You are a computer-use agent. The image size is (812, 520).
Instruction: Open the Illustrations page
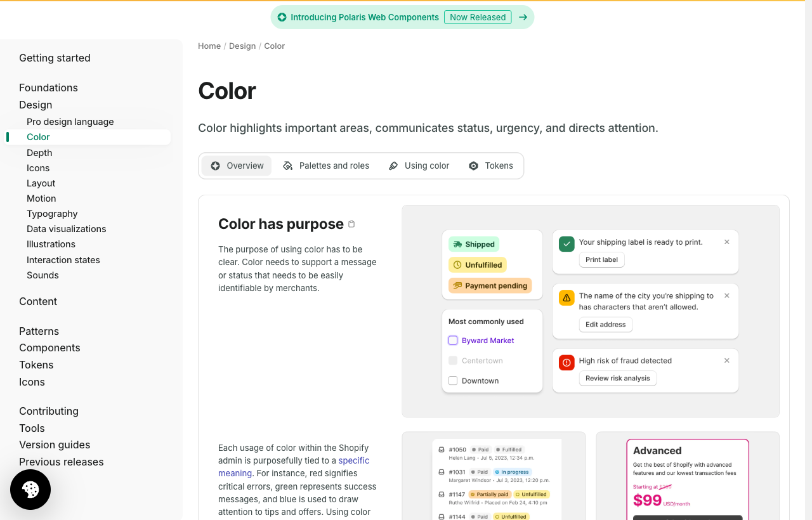point(51,244)
